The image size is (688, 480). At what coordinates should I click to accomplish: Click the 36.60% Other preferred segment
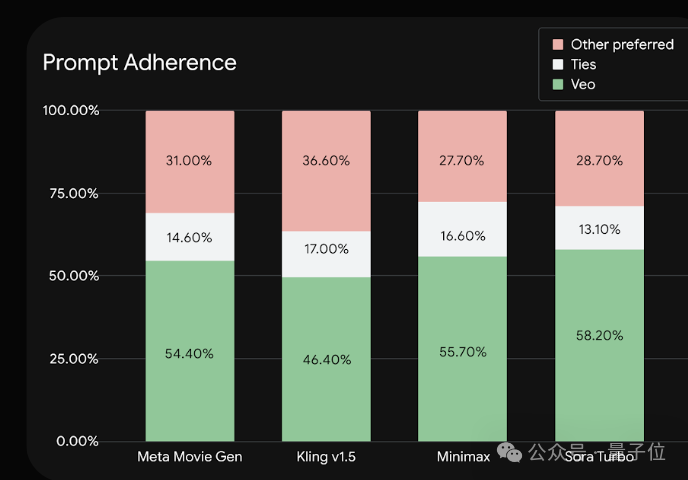[x=326, y=171]
